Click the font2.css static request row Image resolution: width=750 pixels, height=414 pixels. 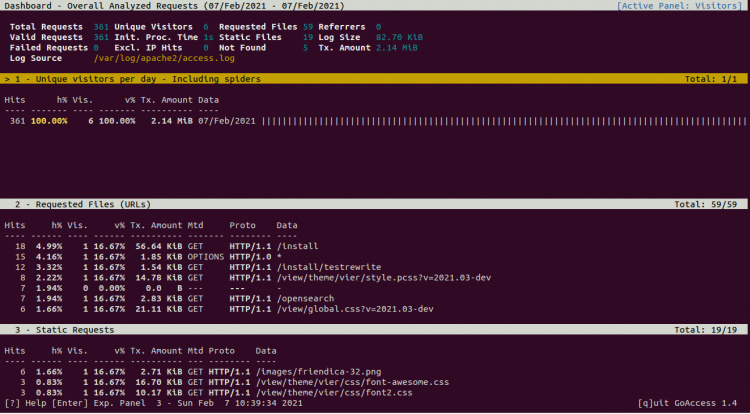(328, 395)
